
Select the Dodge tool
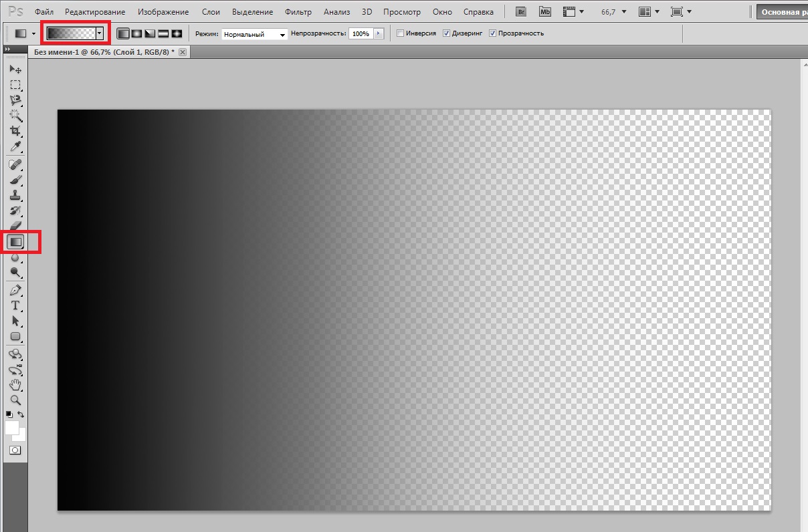point(15,273)
